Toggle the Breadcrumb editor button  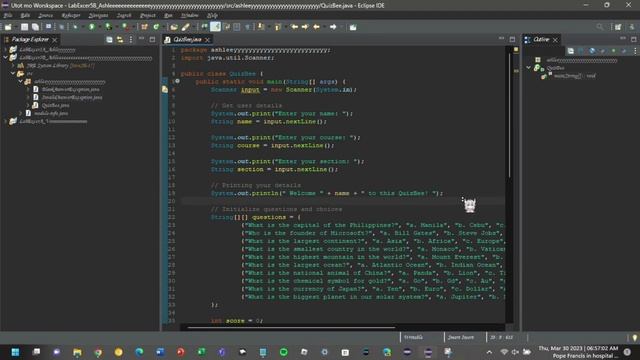coord(204,27)
